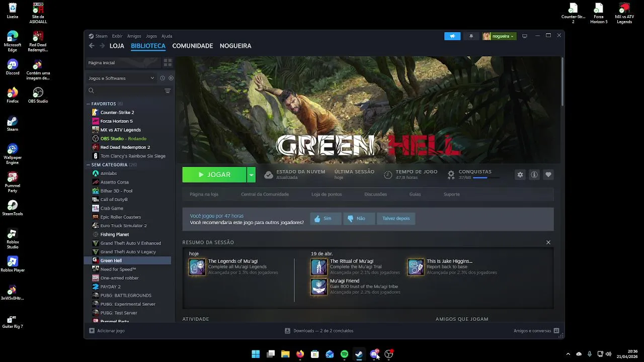This screenshot has width=644, height=362.
Task: Go back with the left arrow
Action: tap(92, 46)
